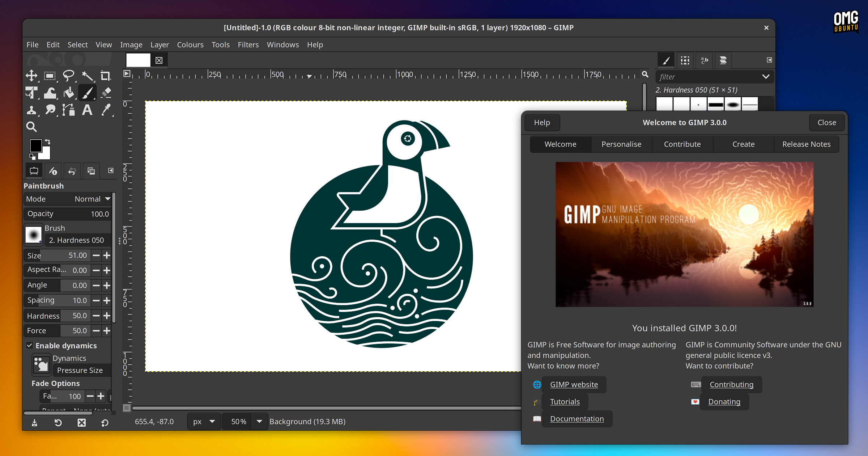The width and height of the screenshot is (868, 456).
Task: Swap foreground and background colours arrow
Action: [48, 142]
